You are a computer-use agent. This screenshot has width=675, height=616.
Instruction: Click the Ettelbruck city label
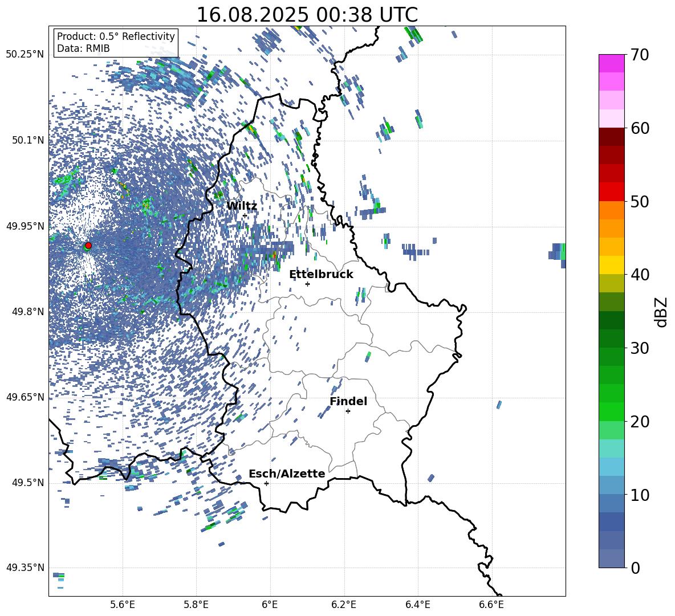tap(321, 275)
